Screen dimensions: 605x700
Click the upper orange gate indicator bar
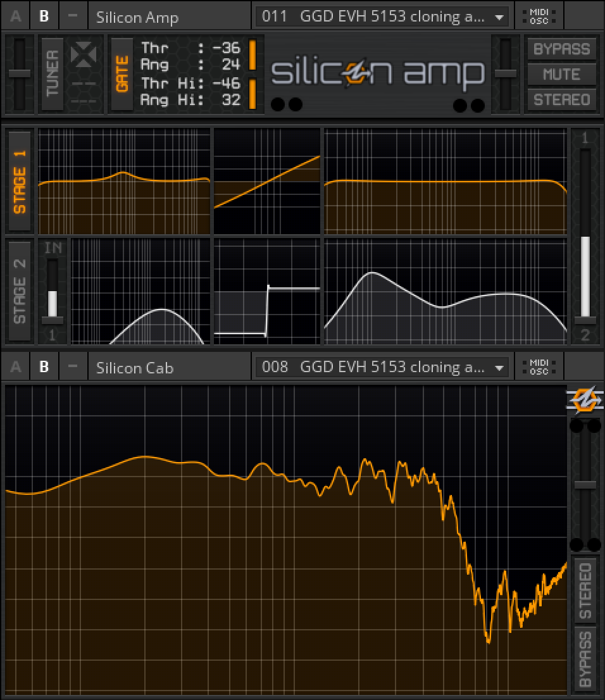click(253, 55)
